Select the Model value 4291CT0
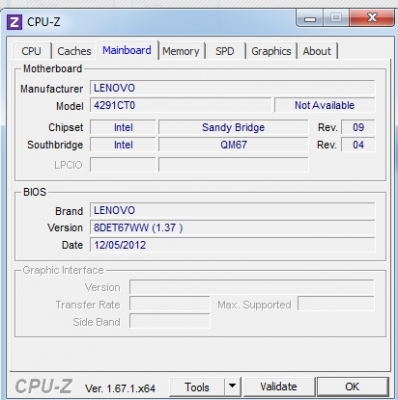This screenshot has width=398, height=400. 181,105
